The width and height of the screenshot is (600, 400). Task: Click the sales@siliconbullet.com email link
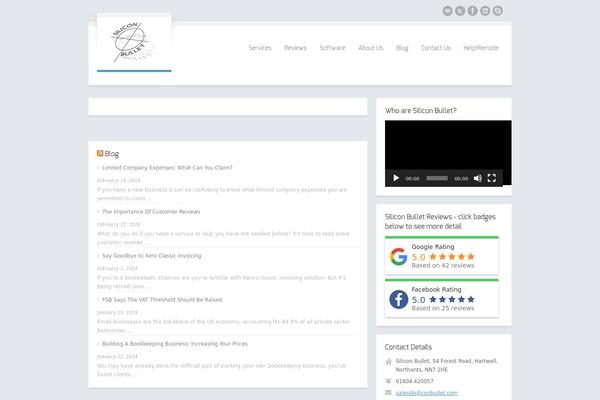(427, 393)
